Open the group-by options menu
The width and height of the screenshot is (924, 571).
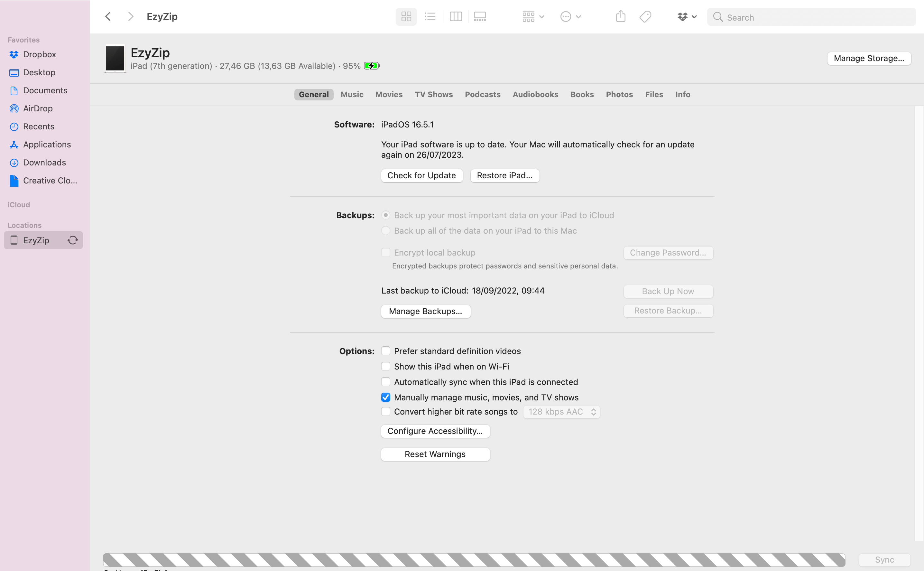pos(533,17)
